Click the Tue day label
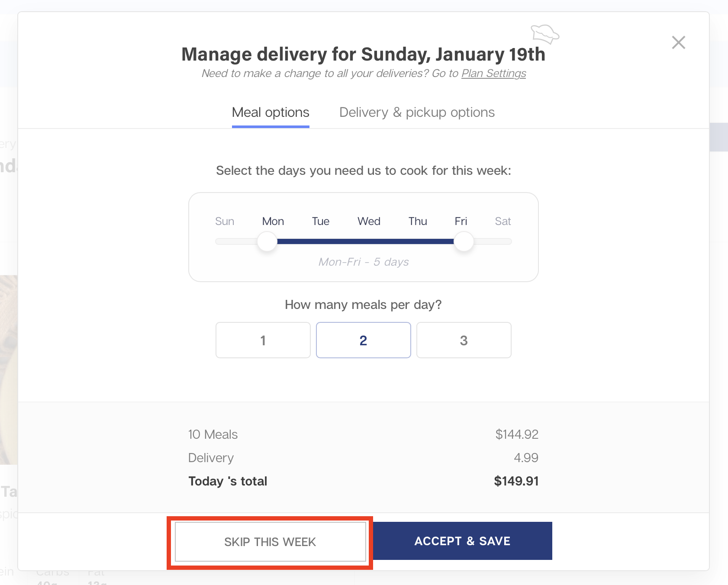The width and height of the screenshot is (728, 585). pos(321,222)
